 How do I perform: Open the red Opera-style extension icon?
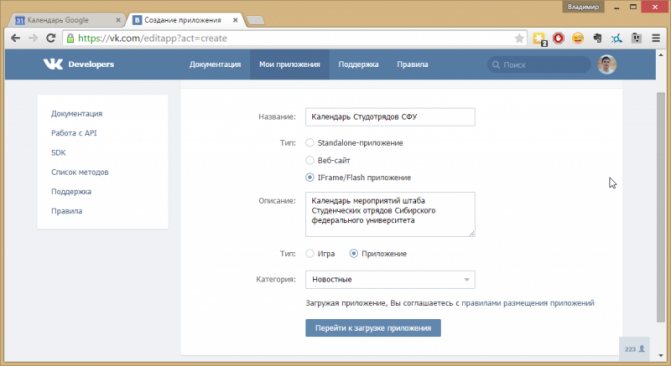(558, 38)
